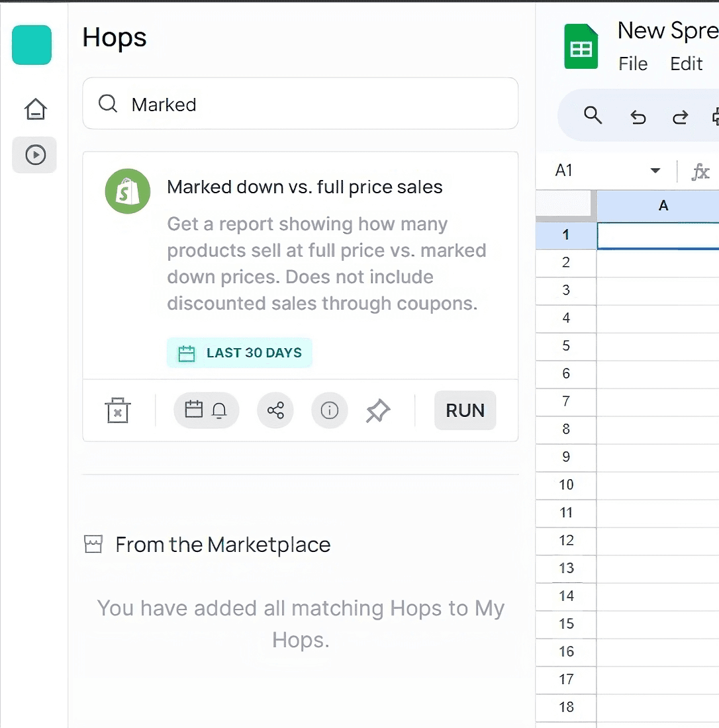Click the share icon on the Hop card
The image size is (719, 728).
[275, 410]
